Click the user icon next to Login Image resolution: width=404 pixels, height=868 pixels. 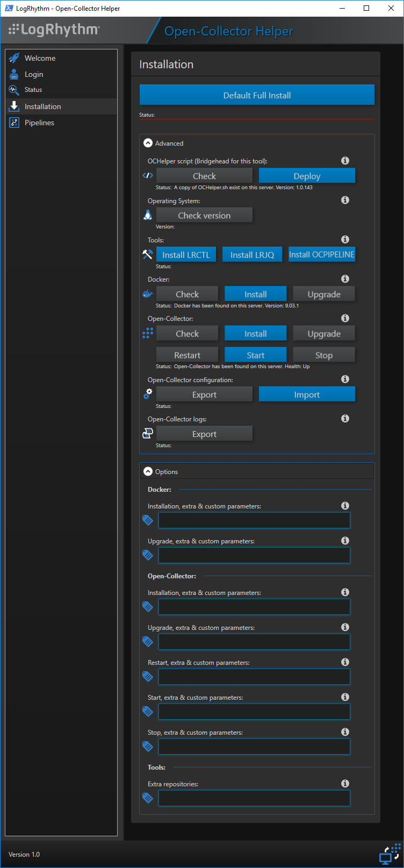point(15,74)
